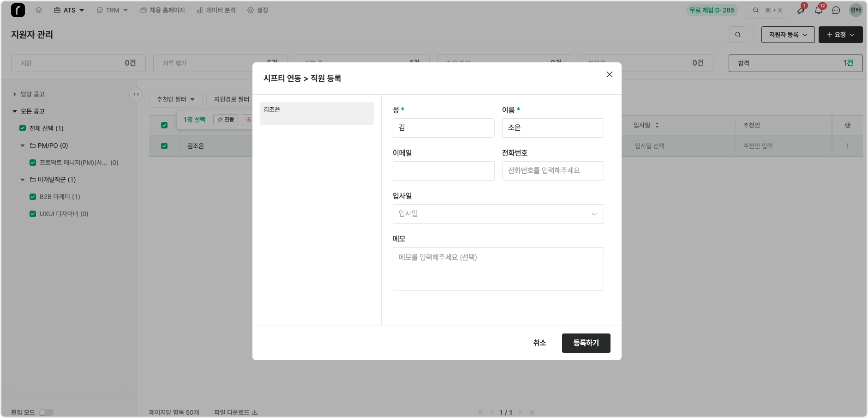Click the layers stack icon in the top bar
This screenshot has width=868, height=418.
(x=39, y=10)
